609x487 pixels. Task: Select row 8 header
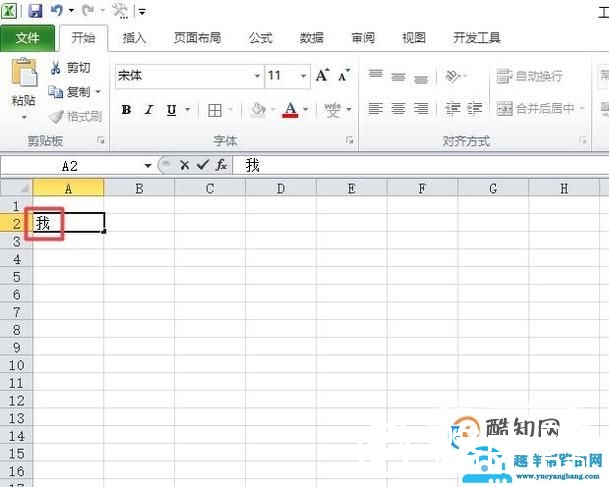tap(16, 330)
